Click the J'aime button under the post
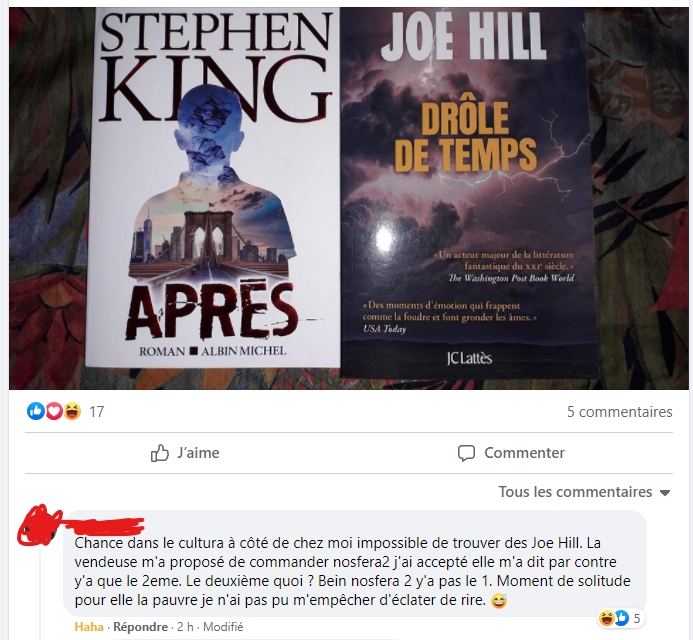This screenshot has width=693, height=640. (x=186, y=453)
